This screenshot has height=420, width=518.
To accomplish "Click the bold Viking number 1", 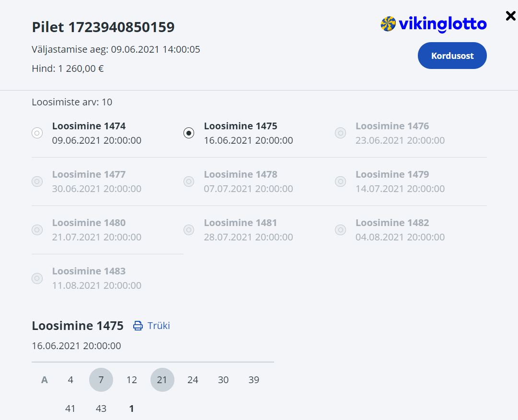I will point(132,409).
